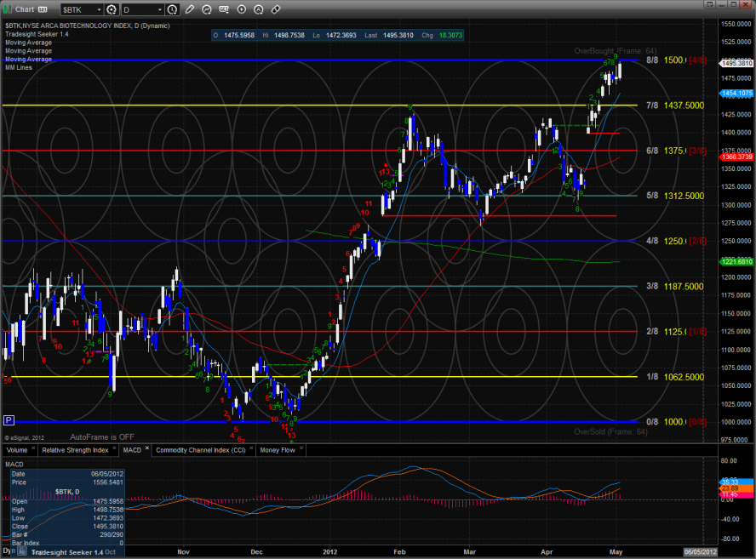756x559 pixels.
Task: Click the symbol settings gear icon
Action: (111, 9)
